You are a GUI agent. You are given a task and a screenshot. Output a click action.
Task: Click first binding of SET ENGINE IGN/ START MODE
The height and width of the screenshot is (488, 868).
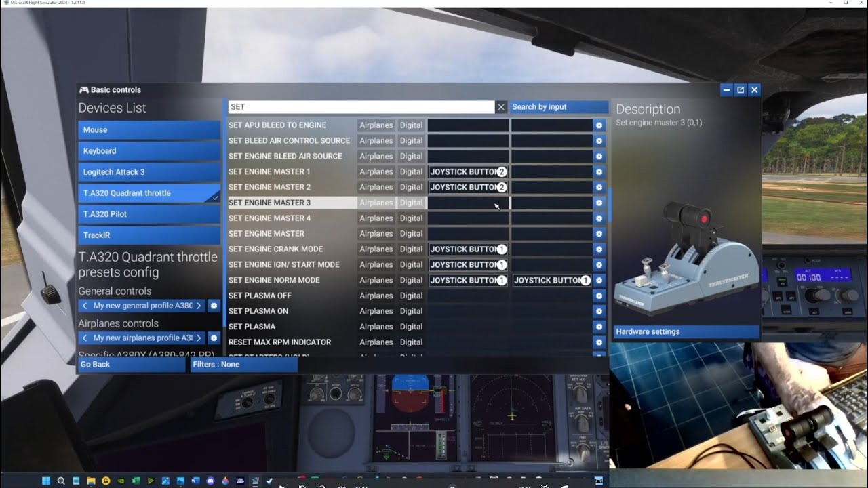tap(468, 265)
